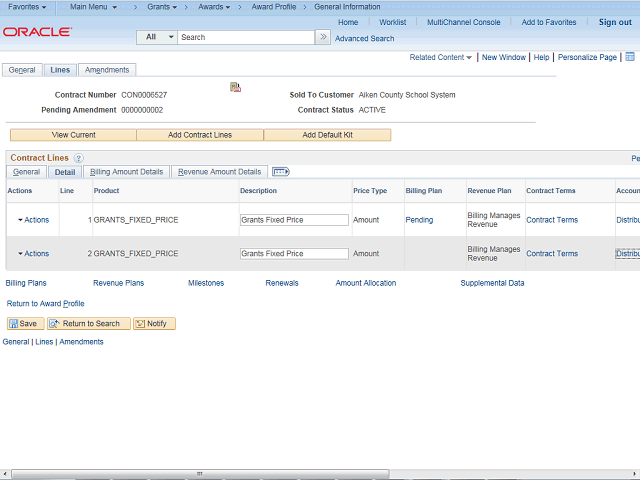640x480 pixels.
Task: Click the Product column header
Action: (x=106, y=191)
